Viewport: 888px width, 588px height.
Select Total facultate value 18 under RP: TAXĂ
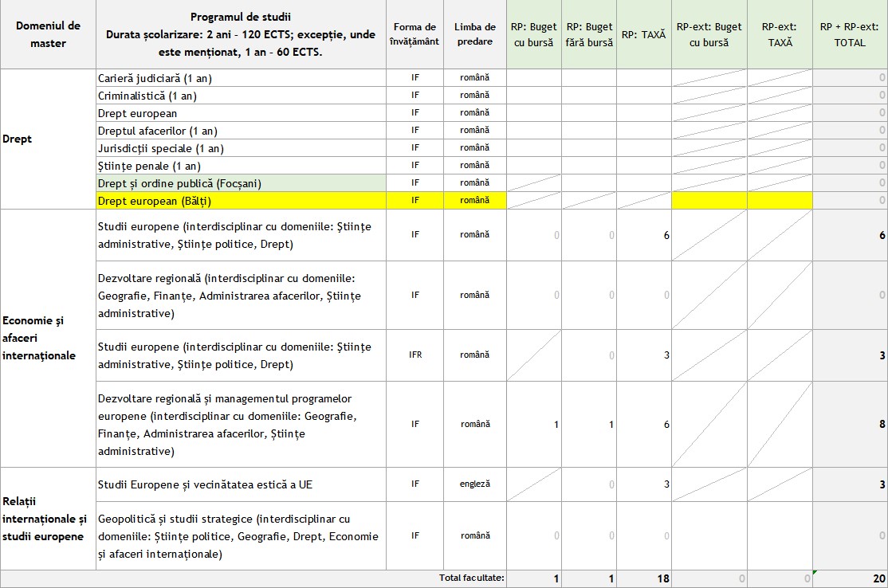click(x=644, y=579)
